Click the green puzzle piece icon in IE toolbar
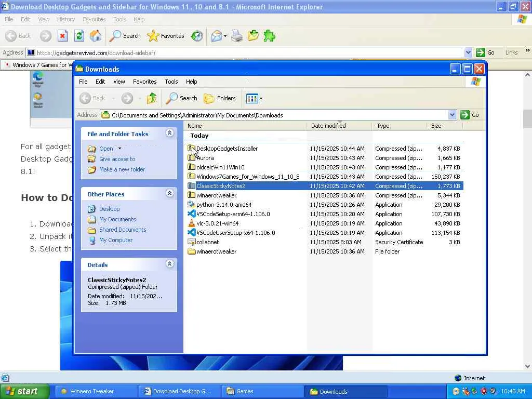 coord(270,36)
